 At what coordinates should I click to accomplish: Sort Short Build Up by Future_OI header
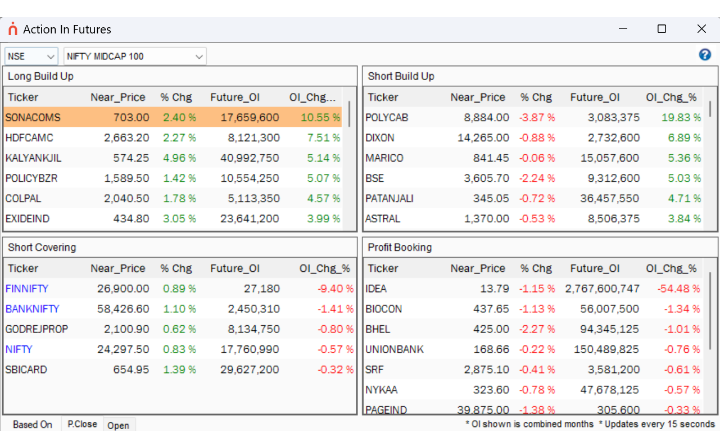click(595, 97)
